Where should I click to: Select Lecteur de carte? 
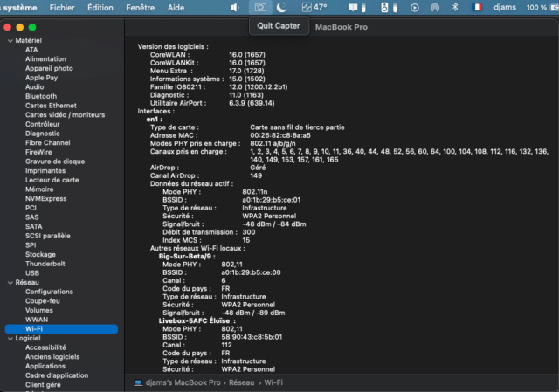tap(52, 180)
